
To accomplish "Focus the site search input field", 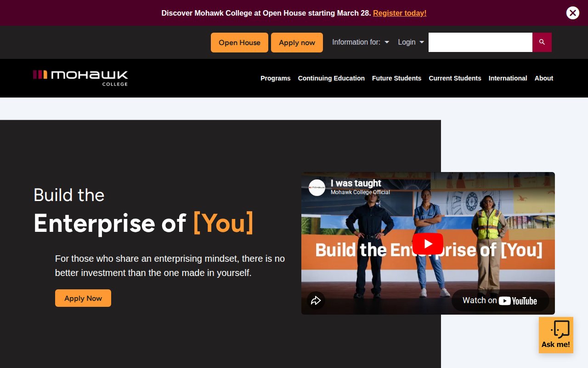I will 481,42.
